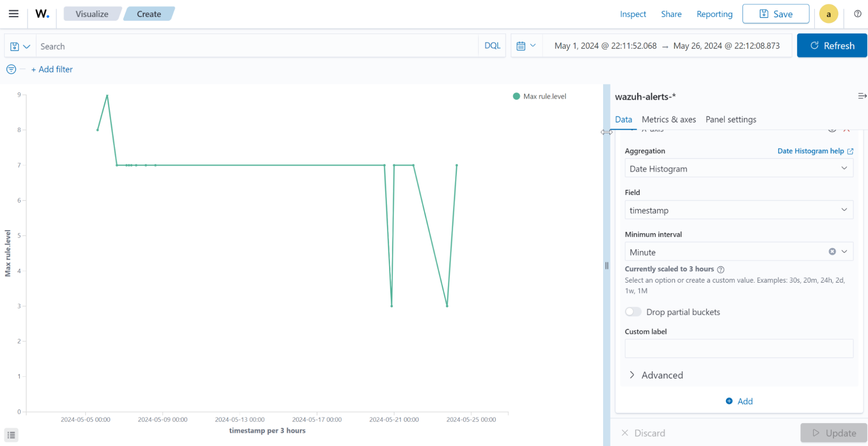Open the Panel settings tab
868x446 pixels.
pyautogui.click(x=730, y=119)
